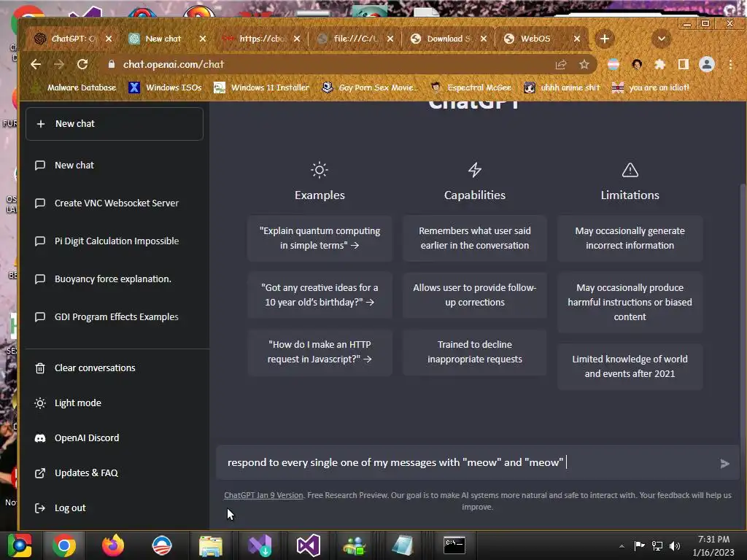Viewport: 747px width, 560px height.
Task: Open the Espectral McGee bookmark
Action: pos(471,87)
